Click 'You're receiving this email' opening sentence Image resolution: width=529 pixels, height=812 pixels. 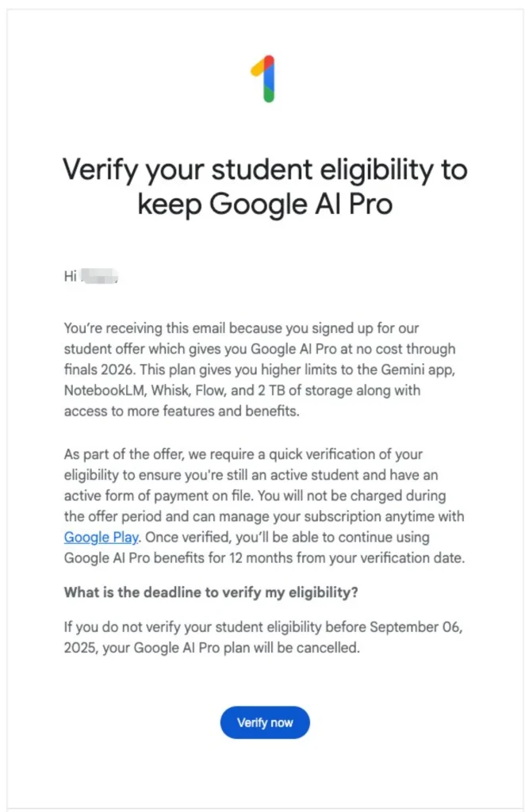point(159,329)
